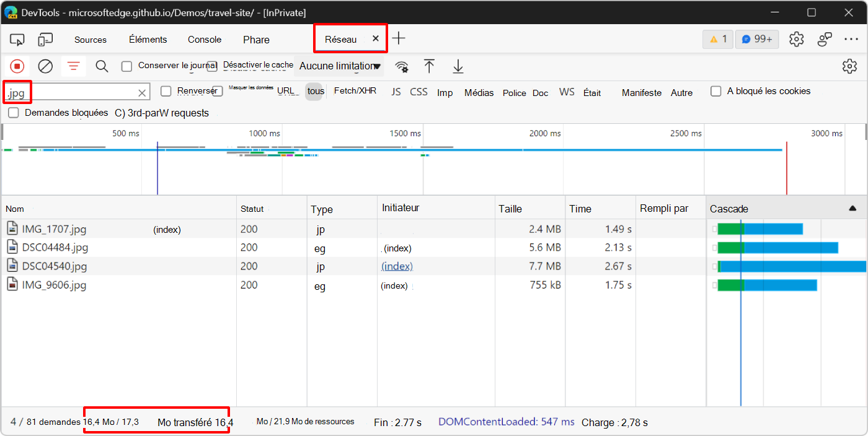Select the 'tous' filter type
This screenshot has width=868, height=436.
coord(316,91)
